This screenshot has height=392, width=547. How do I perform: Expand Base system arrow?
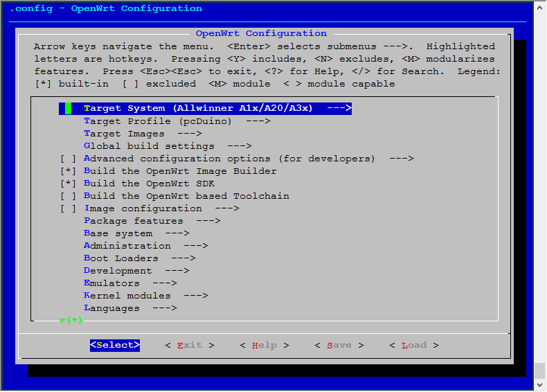click(177, 233)
